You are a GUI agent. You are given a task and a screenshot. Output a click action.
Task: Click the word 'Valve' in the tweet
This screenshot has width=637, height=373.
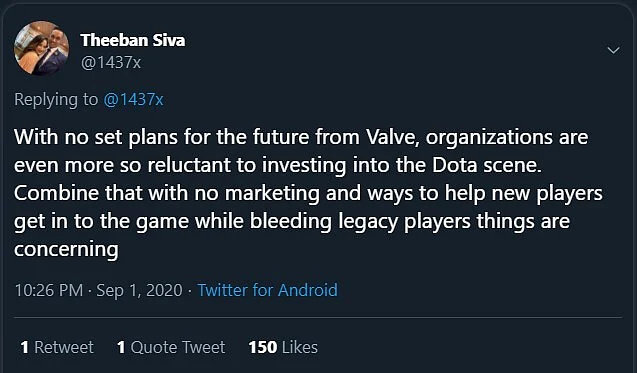[x=392, y=137]
